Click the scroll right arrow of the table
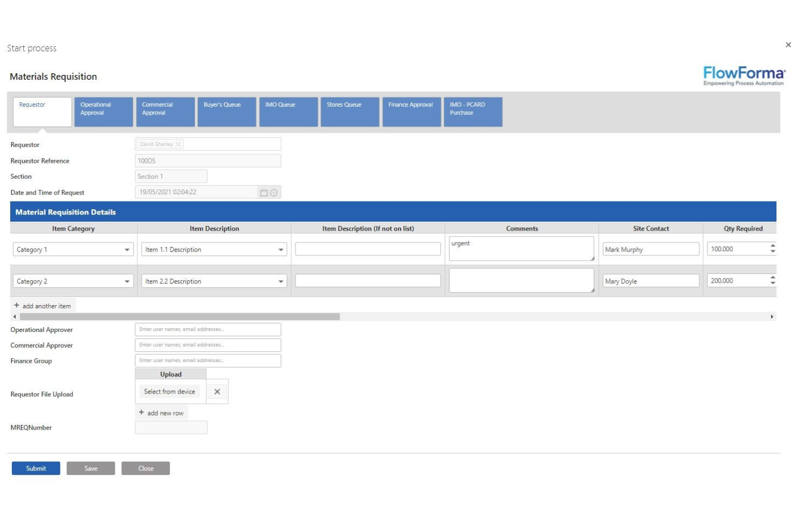This screenshot has height=532, width=798. [x=772, y=317]
